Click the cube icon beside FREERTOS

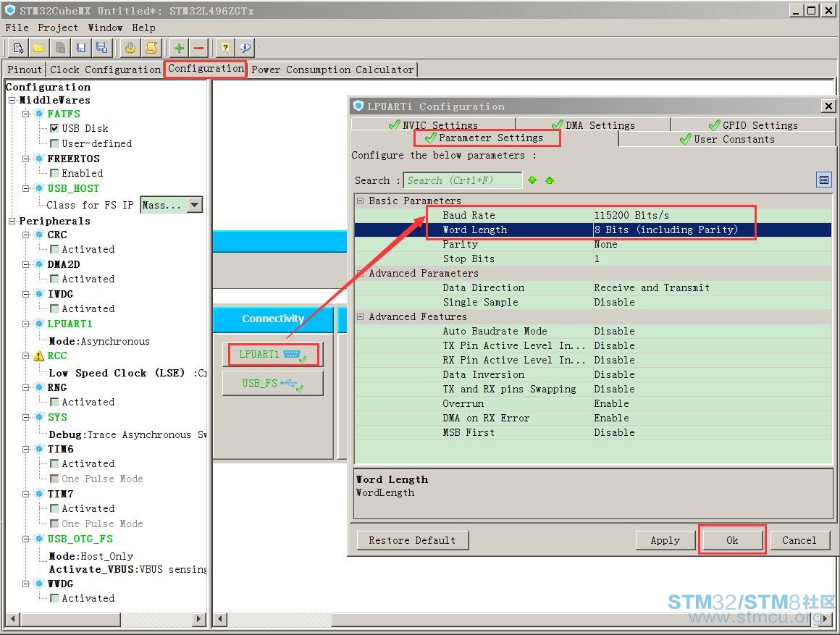(x=39, y=159)
